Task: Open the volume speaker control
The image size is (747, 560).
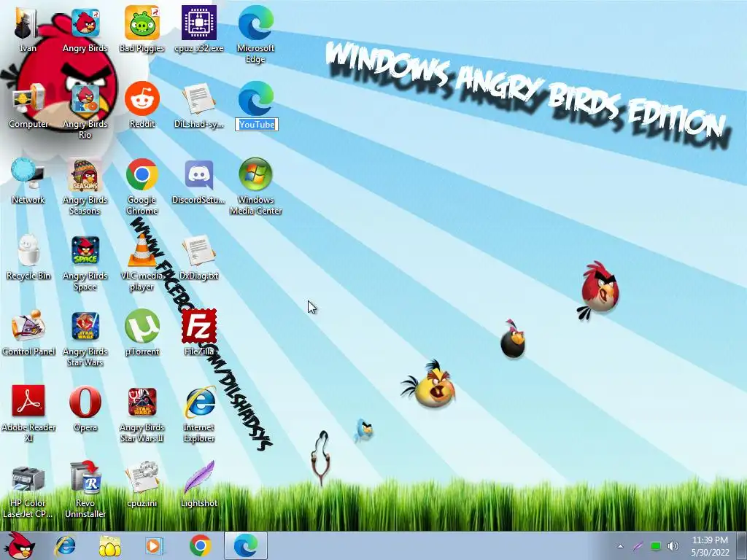Action: click(673, 546)
